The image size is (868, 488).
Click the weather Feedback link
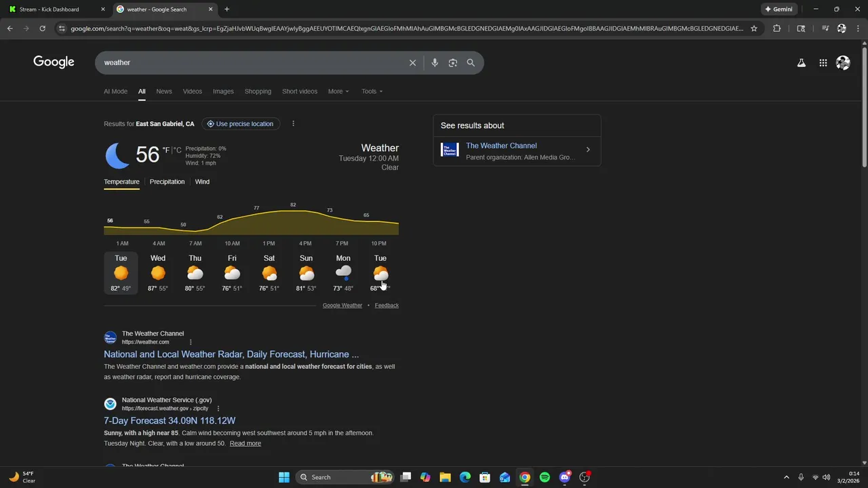coord(387,305)
